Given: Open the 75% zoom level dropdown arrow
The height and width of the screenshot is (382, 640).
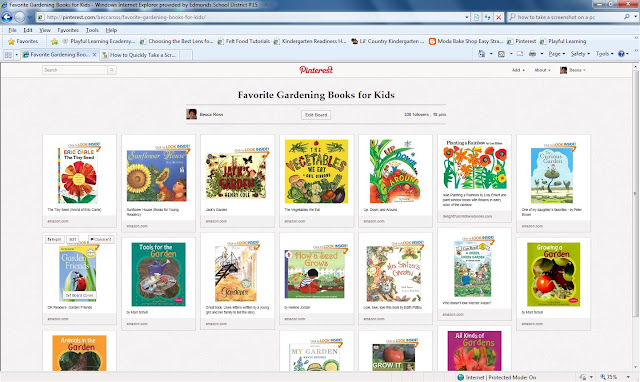Looking at the screenshot, I should click(628, 377).
